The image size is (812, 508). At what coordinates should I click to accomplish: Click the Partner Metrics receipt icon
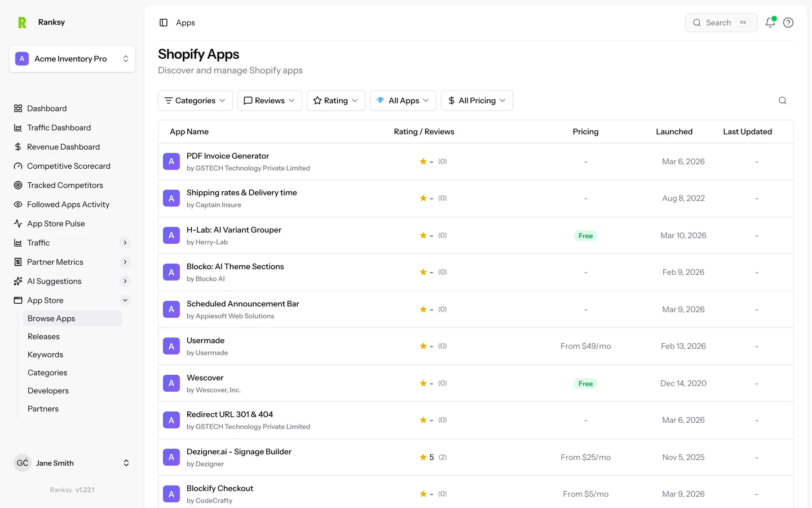click(x=18, y=262)
